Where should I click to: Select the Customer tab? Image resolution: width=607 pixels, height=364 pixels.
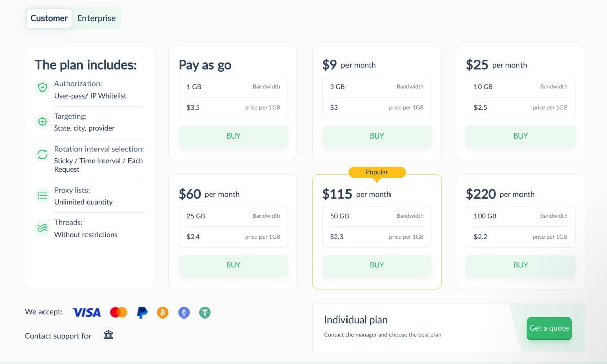49,18
